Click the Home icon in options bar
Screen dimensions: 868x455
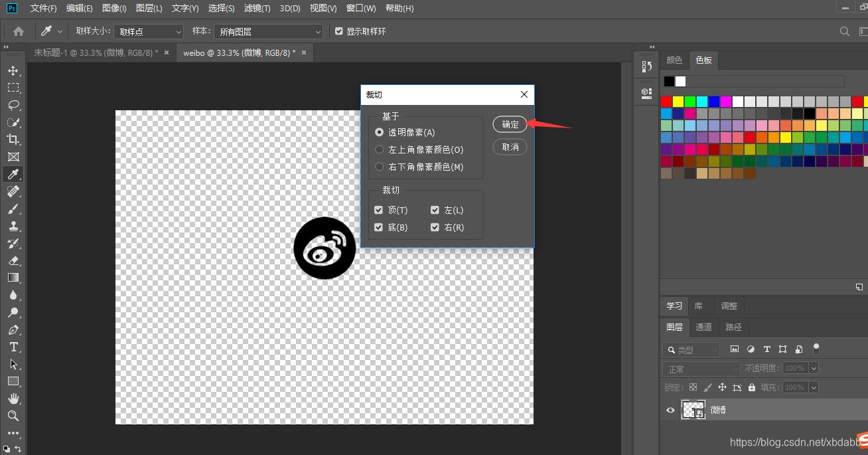coord(19,31)
